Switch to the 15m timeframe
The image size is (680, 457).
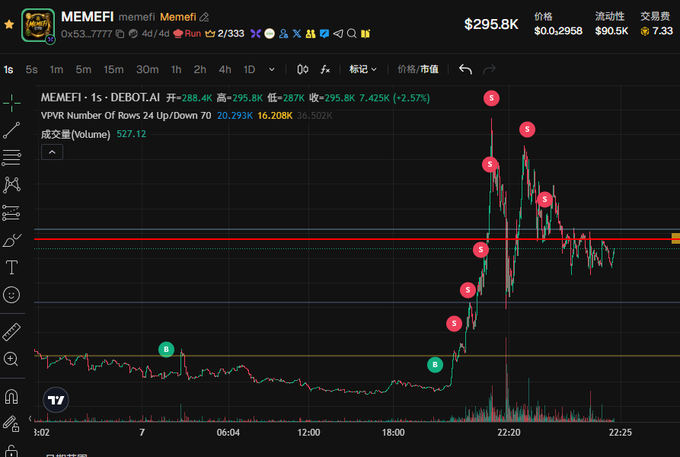(114, 70)
